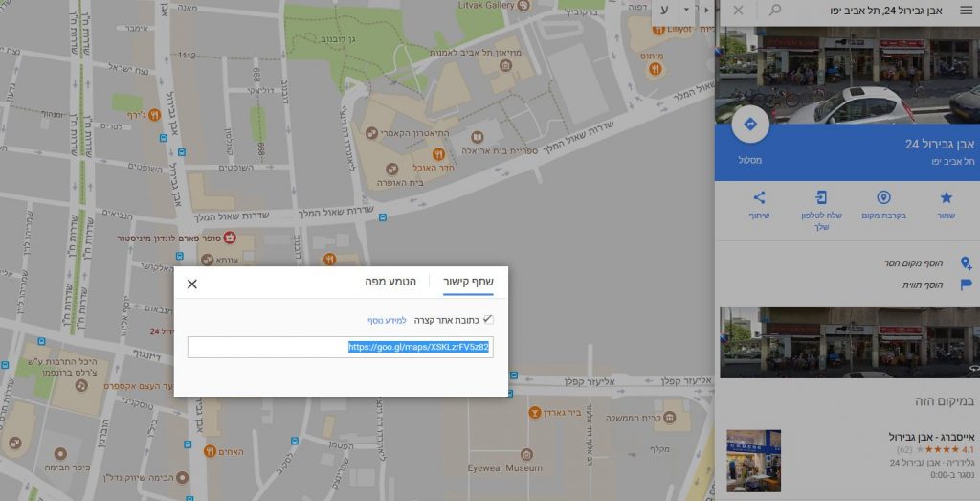This screenshot has width=980, height=501.
Task: Click the חדר האוכל restaurant marker
Action: point(438,153)
